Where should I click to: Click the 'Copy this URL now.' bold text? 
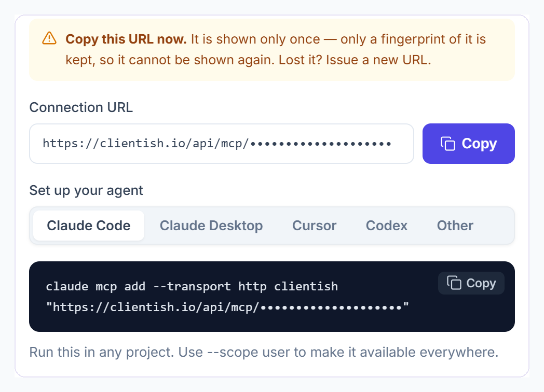[126, 39]
